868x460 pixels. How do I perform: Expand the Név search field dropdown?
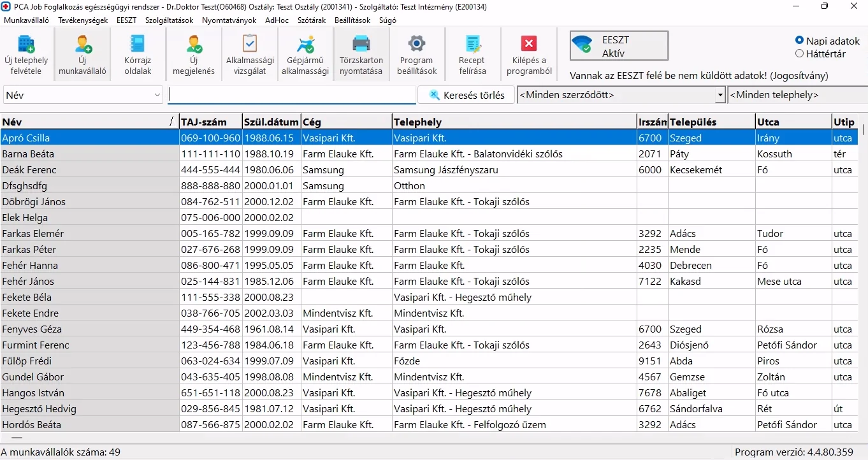point(157,95)
